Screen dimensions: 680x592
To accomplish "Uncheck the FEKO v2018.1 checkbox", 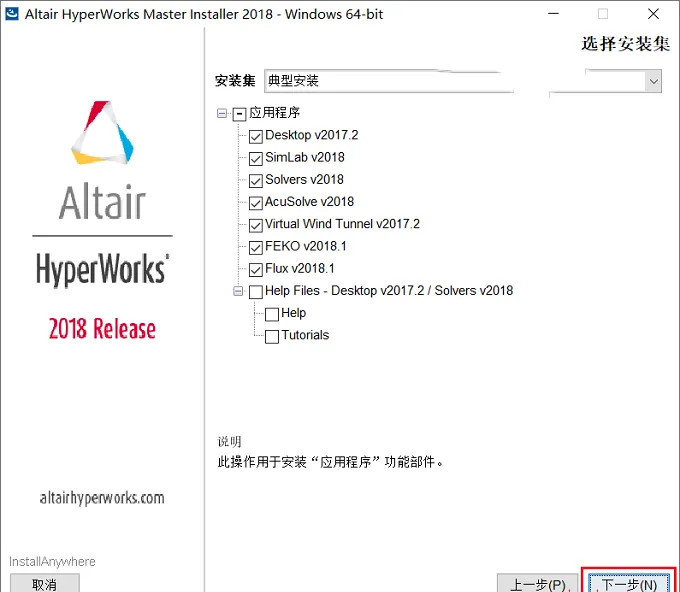I will [x=255, y=248].
